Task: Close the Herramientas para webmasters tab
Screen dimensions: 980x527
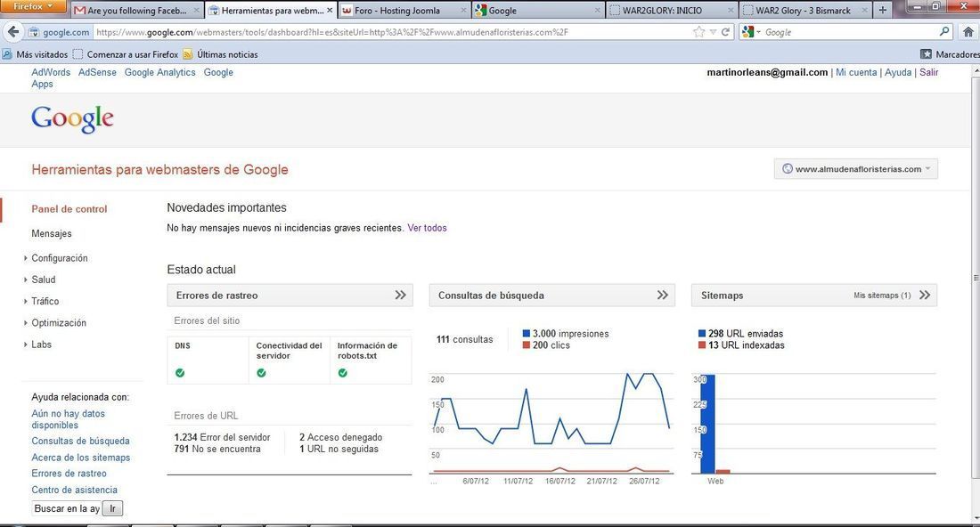Action: pyautogui.click(x=330, y=10)
